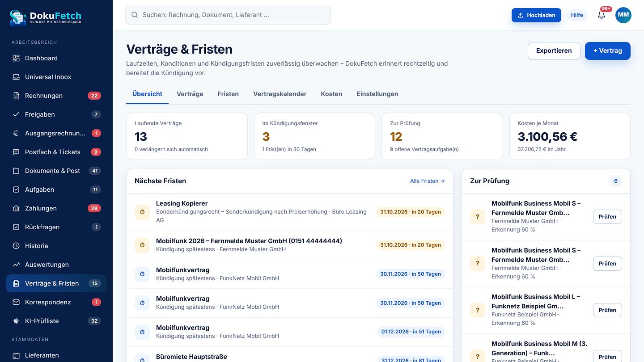This screenshot has width=644, height=362.
Task: Open the Zahlungen bank icon
Action: [x=16, y=208]
